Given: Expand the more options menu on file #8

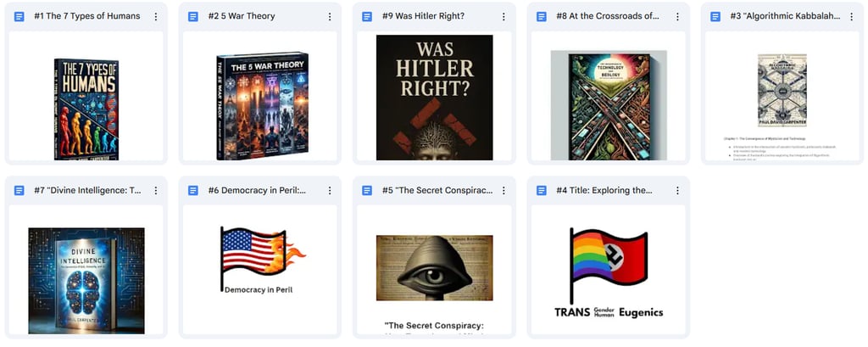Looking at the screenshot, I should click(x=677, y=17).
